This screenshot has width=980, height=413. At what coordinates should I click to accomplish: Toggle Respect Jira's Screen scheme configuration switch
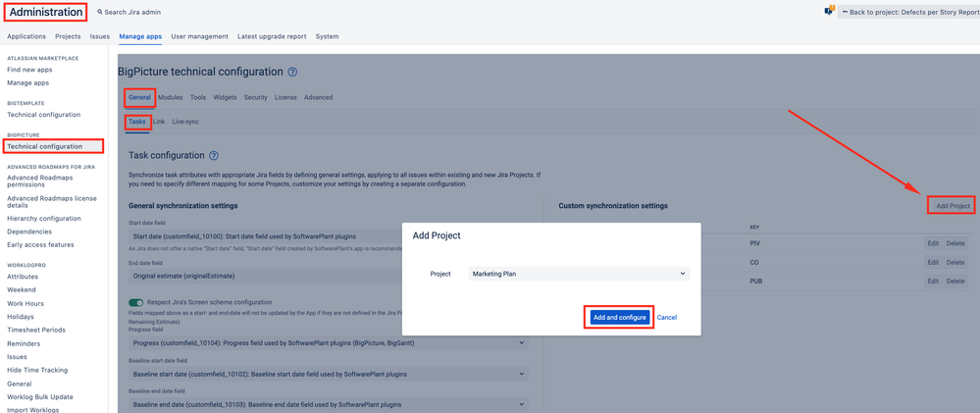[135, 302]
